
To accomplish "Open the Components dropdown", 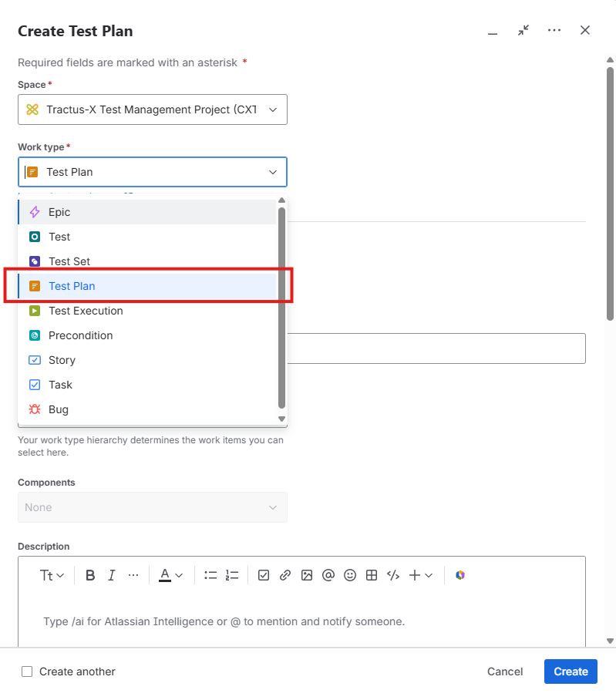I will [153, 507].
